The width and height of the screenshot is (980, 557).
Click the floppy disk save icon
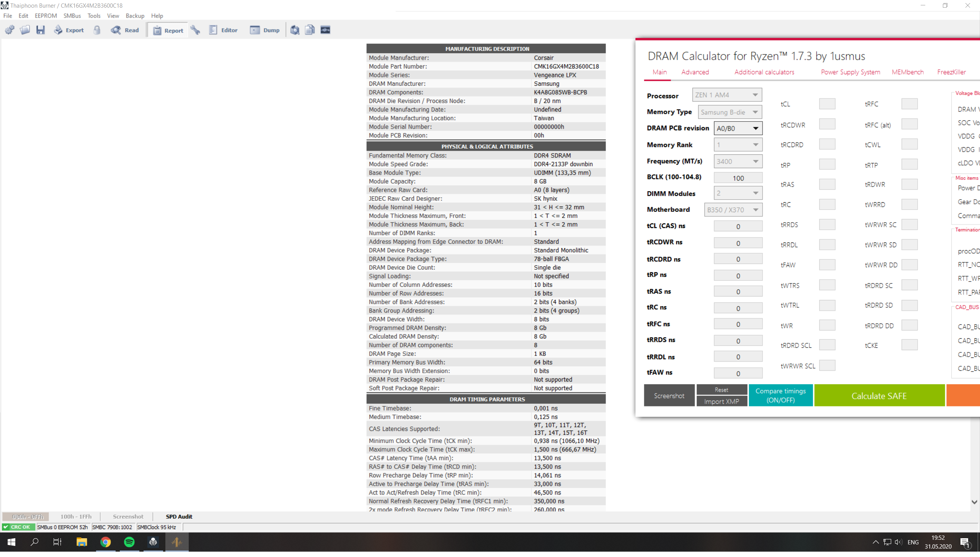tap(41, 30)
